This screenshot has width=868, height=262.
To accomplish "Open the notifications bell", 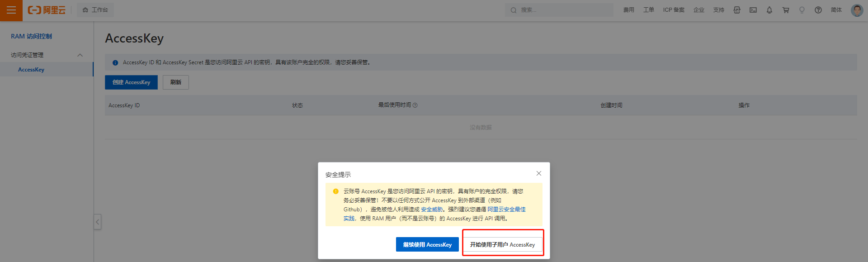I will click(769, 10).
